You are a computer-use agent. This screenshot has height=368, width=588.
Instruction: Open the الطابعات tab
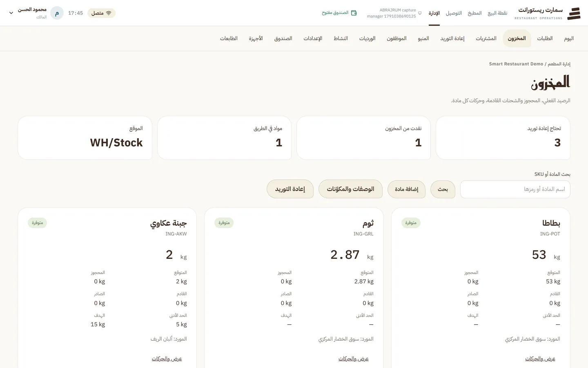click(x=229, y=38)
